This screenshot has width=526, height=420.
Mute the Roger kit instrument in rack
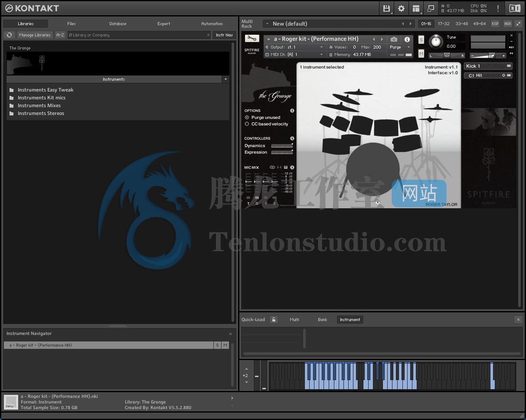(x=421, y=53)
